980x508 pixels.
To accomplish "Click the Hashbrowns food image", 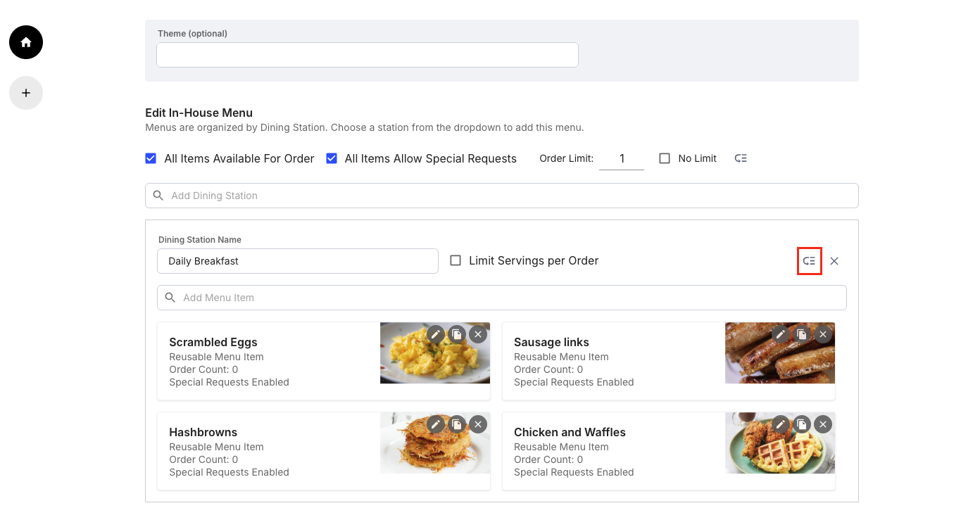I will 435,443.
